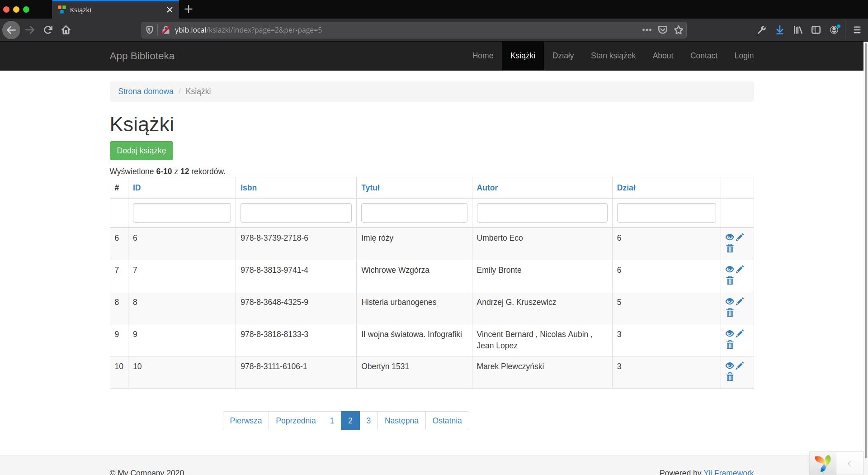Screen dimensions: 868x475
Task: Reload the current page
Action: (x=48, y=30)
